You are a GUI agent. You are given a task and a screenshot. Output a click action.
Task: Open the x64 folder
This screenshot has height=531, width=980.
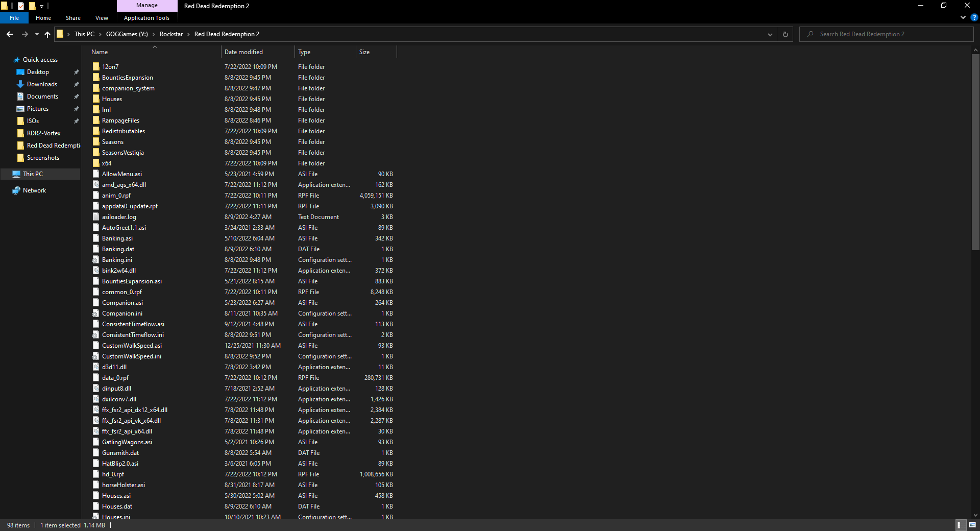point(106,163)
